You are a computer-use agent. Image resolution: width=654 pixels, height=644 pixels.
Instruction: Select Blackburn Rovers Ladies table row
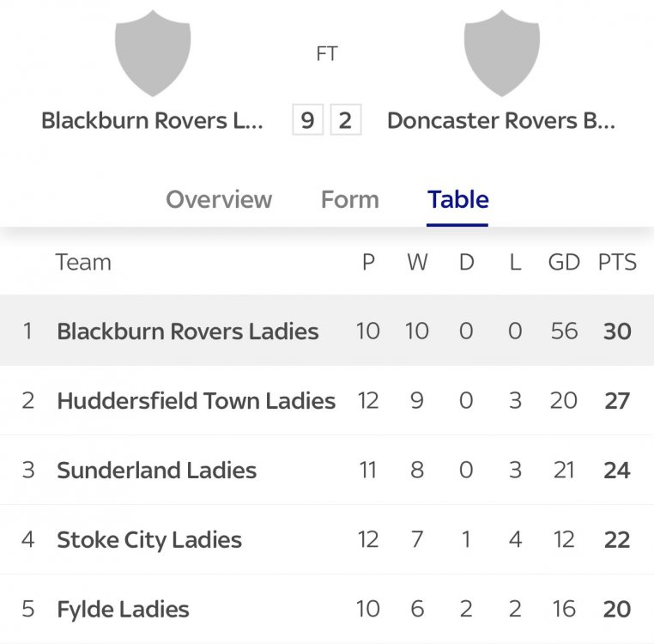(x=188, y=331)
